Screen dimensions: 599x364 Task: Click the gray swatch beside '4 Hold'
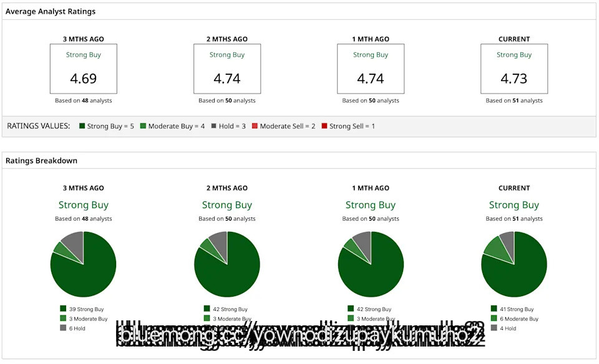[494, 327]
